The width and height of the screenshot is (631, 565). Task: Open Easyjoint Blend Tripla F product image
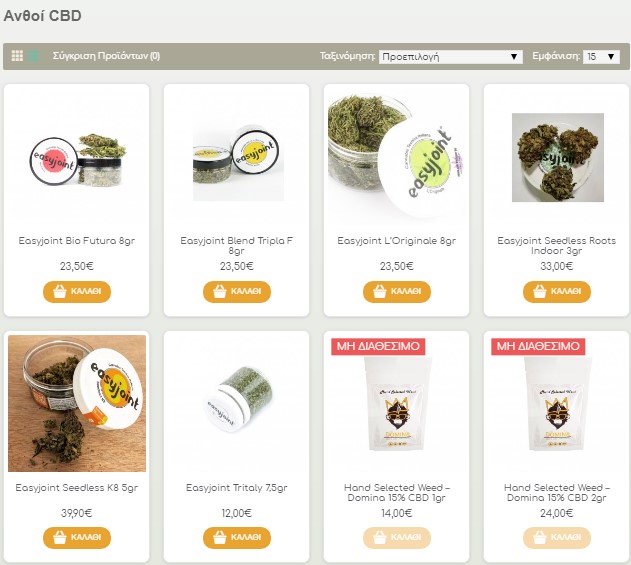pos(237,162)
